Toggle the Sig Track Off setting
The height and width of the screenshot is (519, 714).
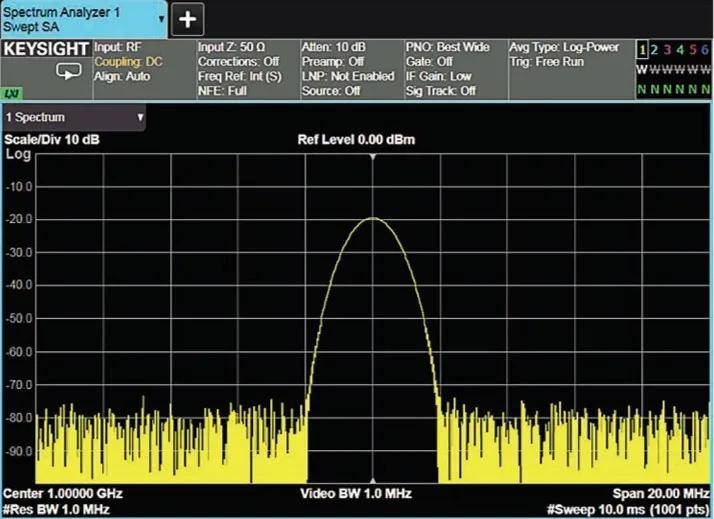pos(440,91)
